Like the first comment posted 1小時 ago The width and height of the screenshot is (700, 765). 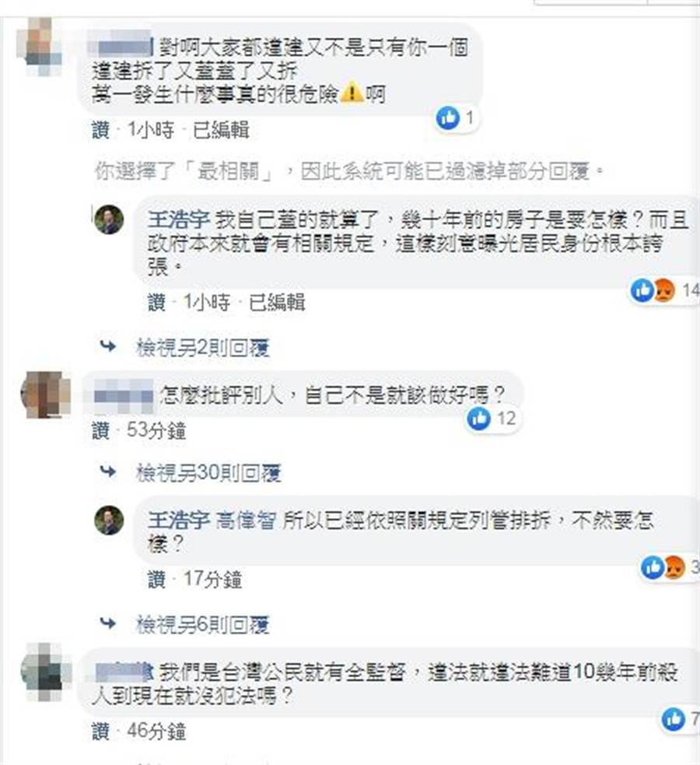point(100,130)
